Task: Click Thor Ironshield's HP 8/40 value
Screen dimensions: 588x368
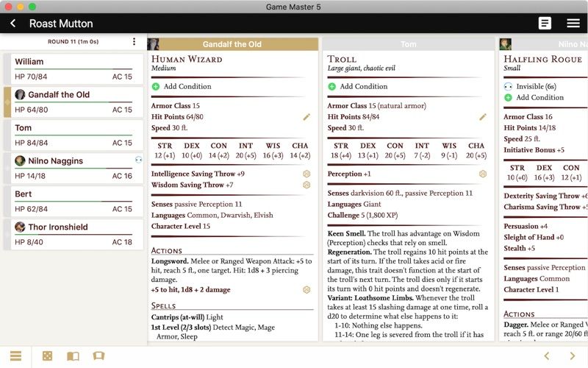Action: click(29, 242)
